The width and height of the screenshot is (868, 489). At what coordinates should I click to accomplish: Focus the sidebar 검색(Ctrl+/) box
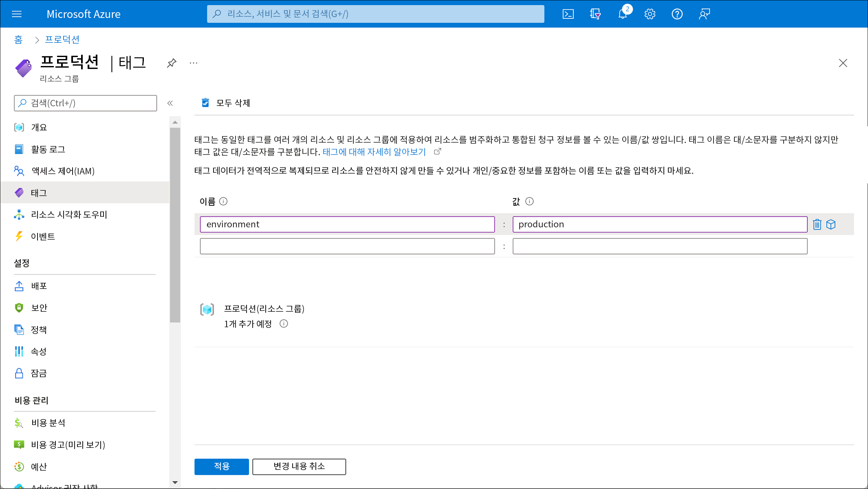[x=85, y=103]
